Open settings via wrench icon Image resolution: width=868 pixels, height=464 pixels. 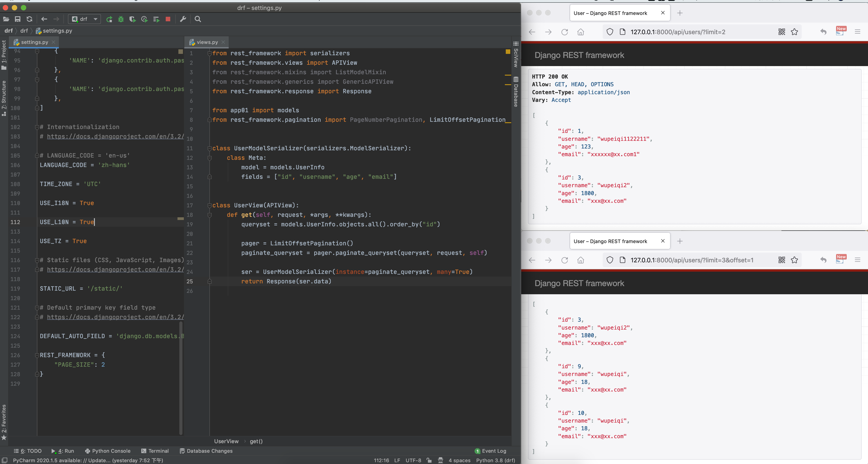click(x=183, y=19)
